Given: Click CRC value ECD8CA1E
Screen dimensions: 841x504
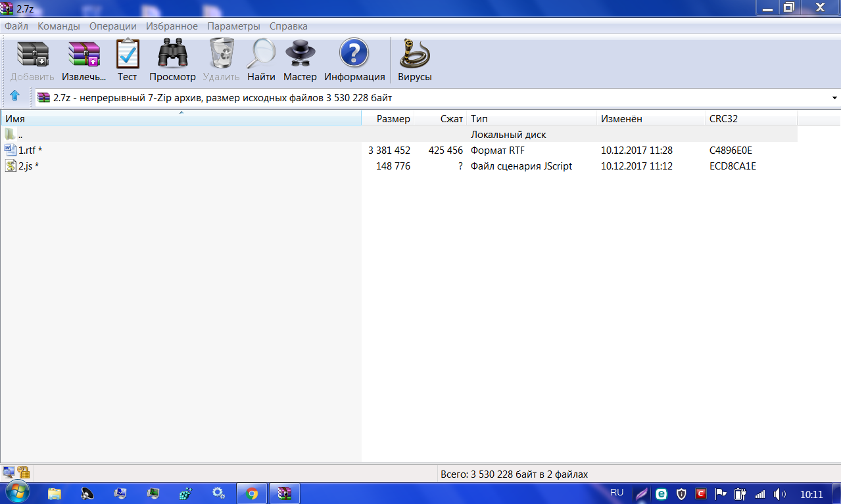Looking at the screenshot, I should click(x=733, y=166).
